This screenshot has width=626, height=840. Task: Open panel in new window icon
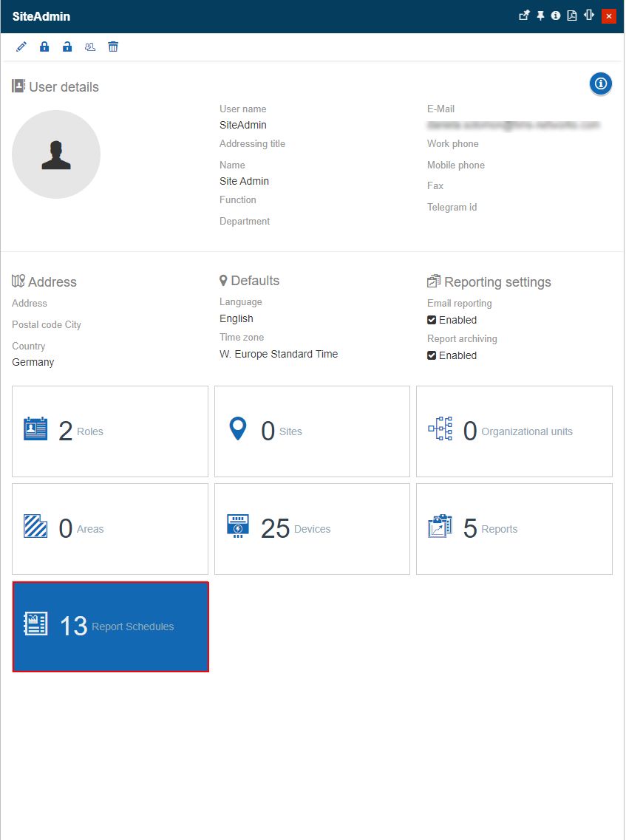click(x=524, y=16)
